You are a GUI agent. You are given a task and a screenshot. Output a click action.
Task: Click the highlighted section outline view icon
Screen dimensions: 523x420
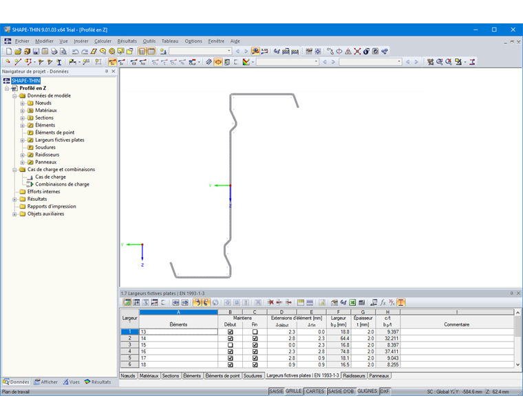click(218, 62)
